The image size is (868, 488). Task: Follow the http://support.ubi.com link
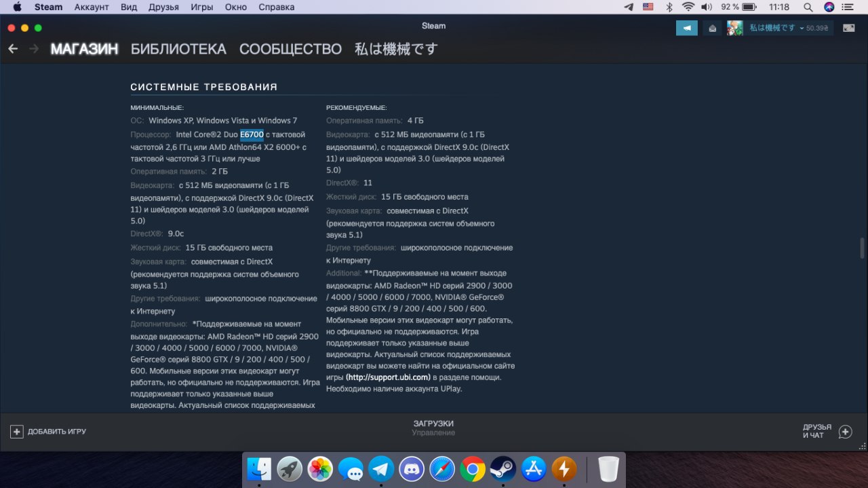point(388,377)
